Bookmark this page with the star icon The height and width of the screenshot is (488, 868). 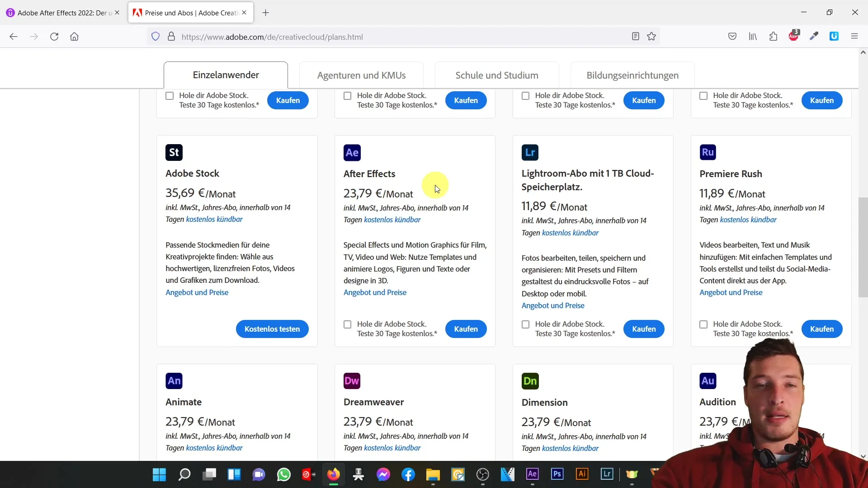[651, 37]
